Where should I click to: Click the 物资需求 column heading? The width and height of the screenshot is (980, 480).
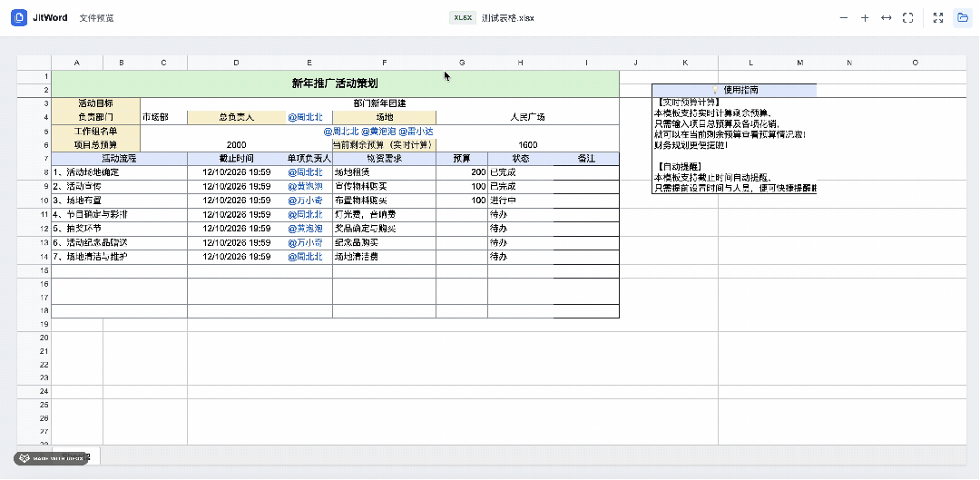click(385, 159)
